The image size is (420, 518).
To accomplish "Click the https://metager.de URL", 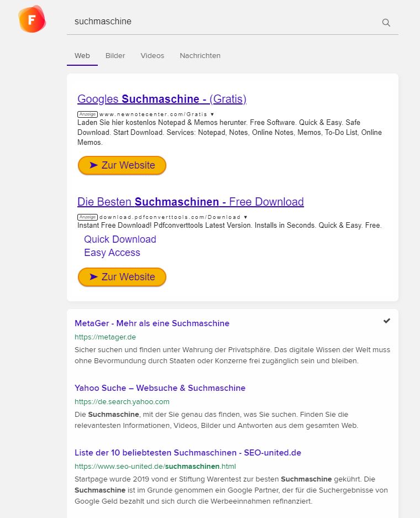I will point(105,337).
